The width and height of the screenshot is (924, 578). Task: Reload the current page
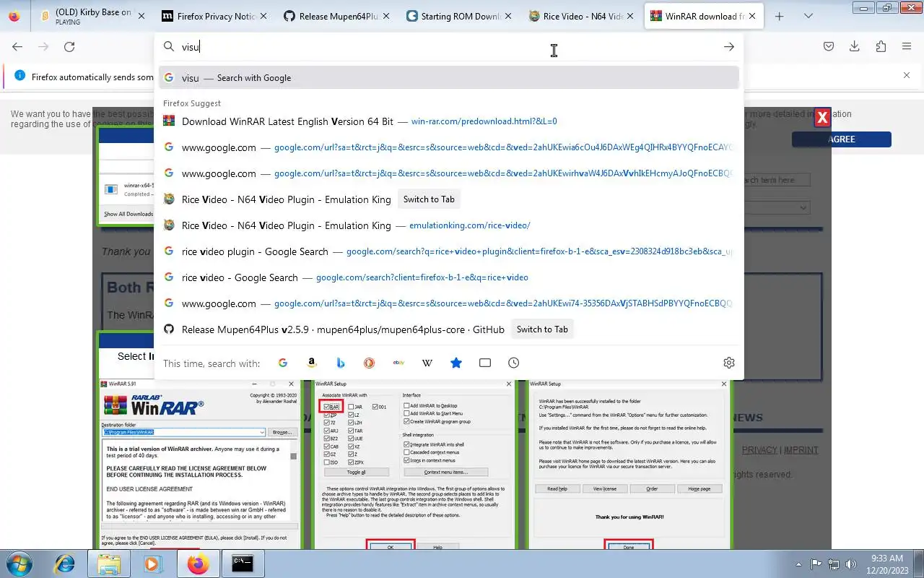(69, 46)
